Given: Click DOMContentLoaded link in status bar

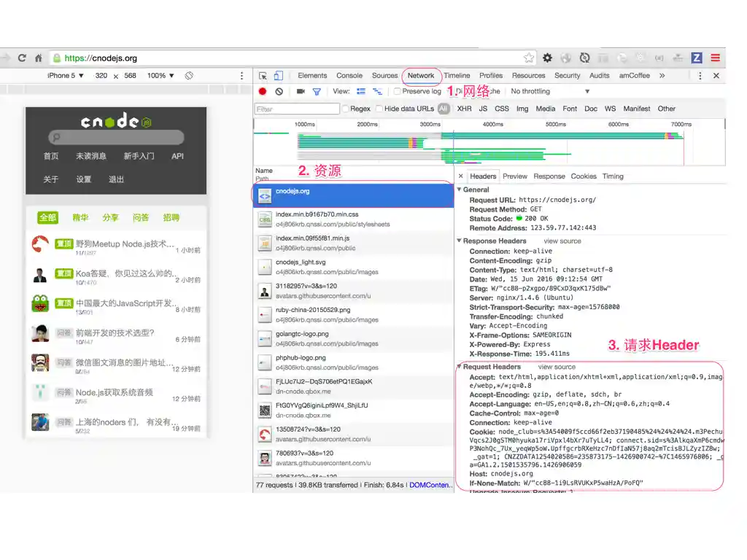Looking at the screenshot, I should (x=430, y=485).
